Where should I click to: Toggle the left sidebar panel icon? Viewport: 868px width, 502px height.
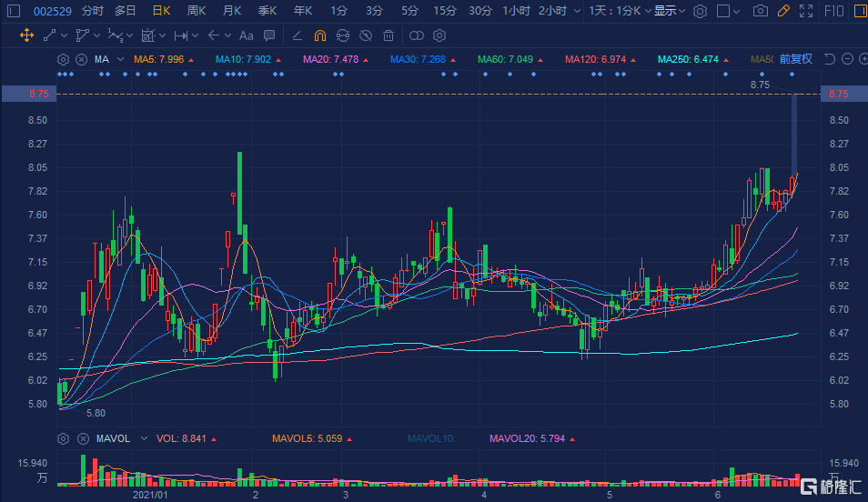14,11
